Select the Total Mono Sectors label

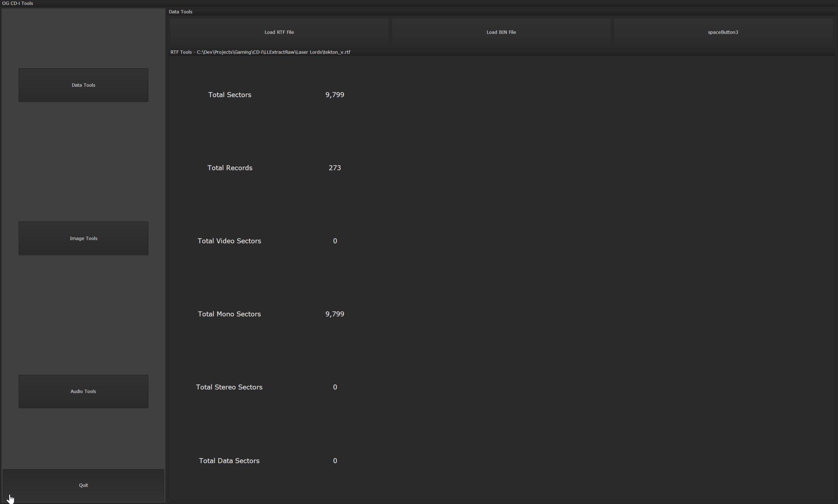(x=229, y=314)
